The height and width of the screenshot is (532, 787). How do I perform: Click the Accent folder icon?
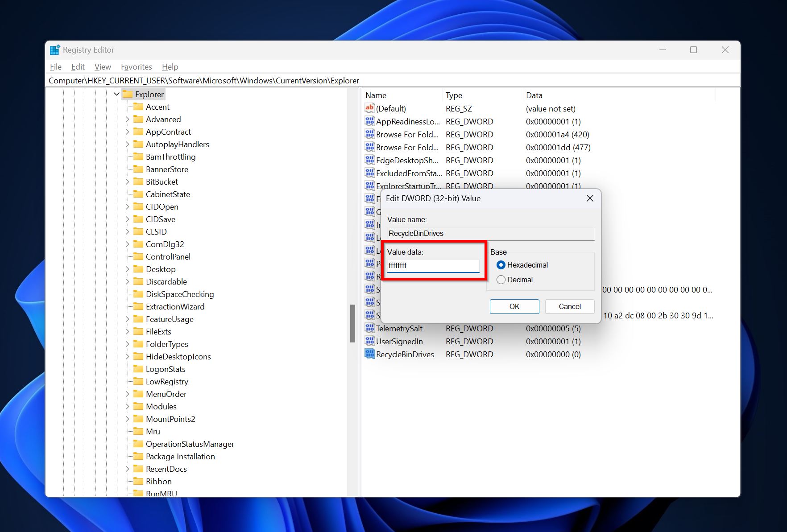click(138, 107)
